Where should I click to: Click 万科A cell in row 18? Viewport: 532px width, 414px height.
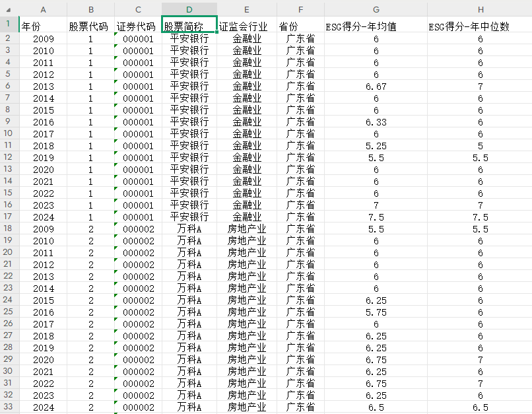tap(189, 228)
